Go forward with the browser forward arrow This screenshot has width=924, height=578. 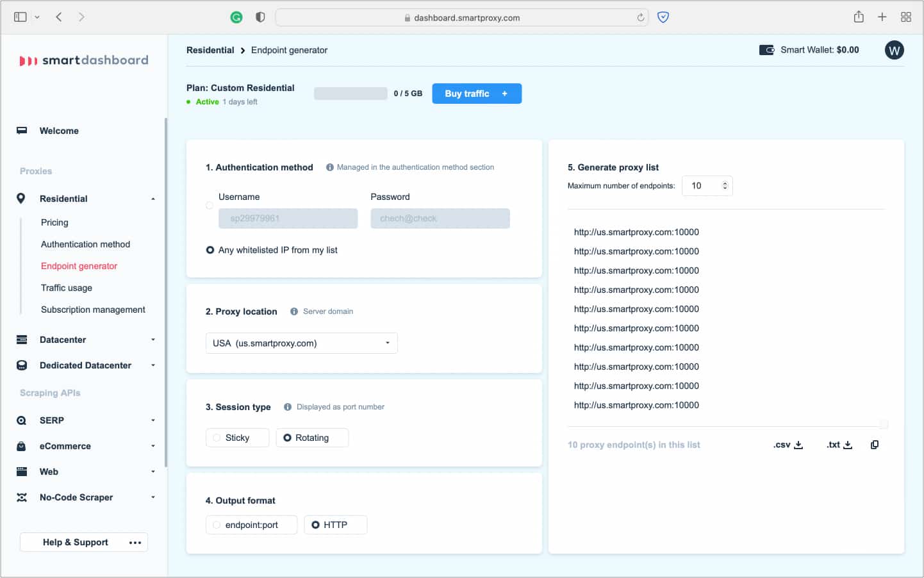(x=81, y=17)
